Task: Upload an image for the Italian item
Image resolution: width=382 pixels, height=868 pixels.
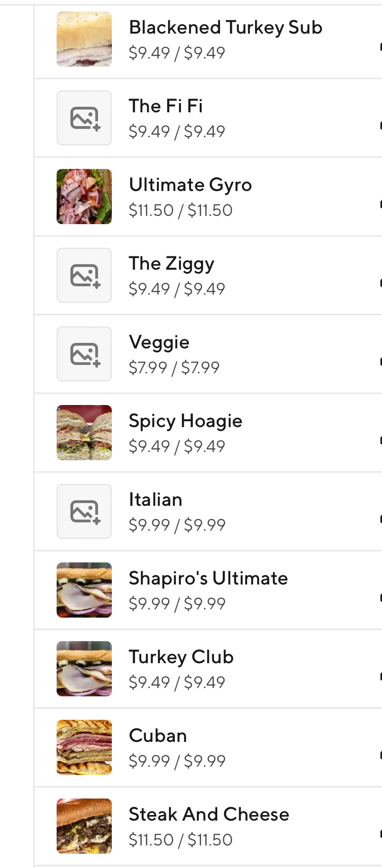Action: (84, 511)
